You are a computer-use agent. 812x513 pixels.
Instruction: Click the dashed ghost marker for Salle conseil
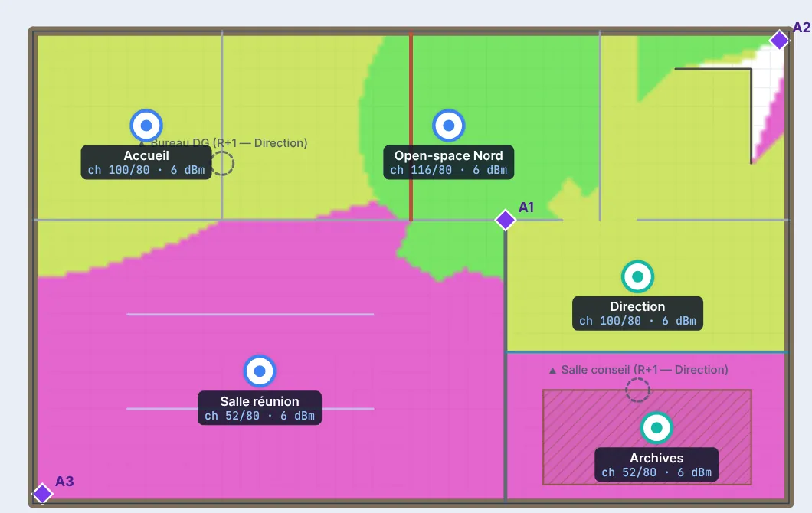click(x=637, y=390)
